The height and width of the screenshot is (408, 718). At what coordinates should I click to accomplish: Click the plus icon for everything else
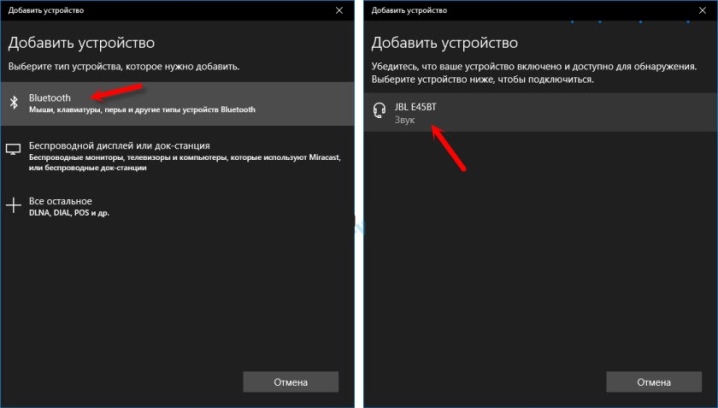pos(13,205)
